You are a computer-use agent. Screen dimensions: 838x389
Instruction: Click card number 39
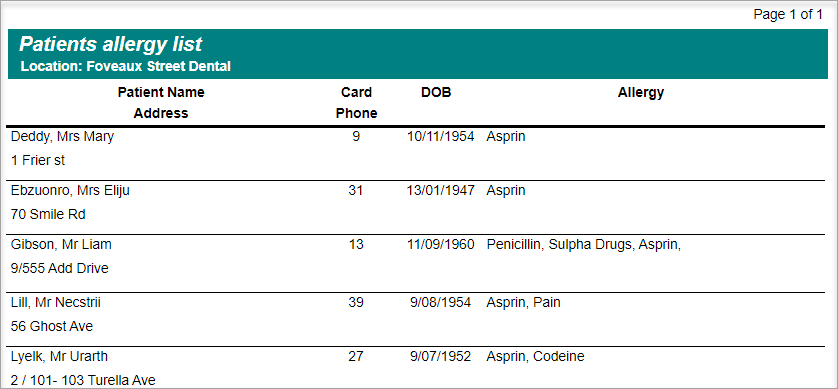tap(356, 302)
